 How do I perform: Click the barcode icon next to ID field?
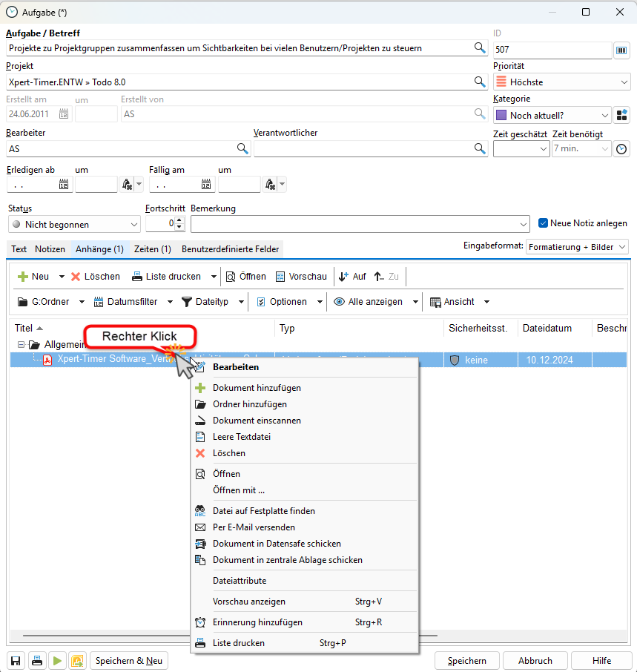click(x=621, y=50)
